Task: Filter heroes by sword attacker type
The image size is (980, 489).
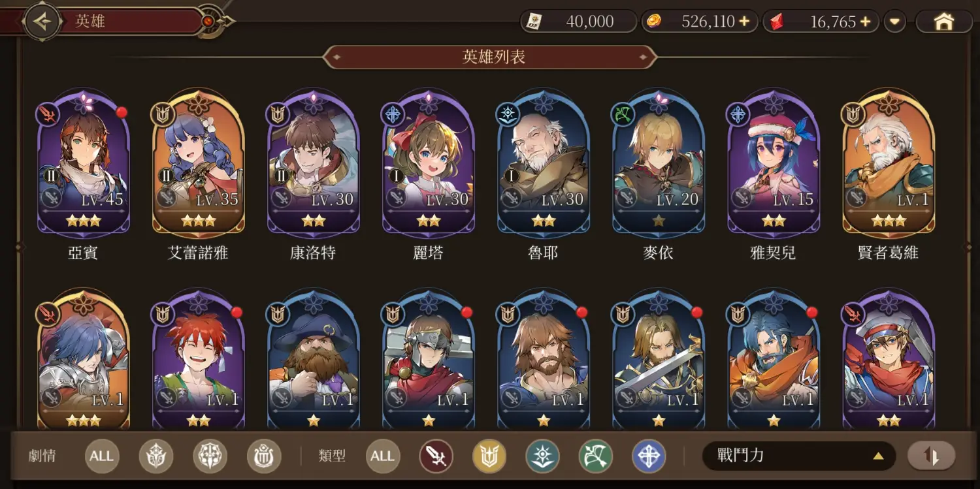Action: 436,456
